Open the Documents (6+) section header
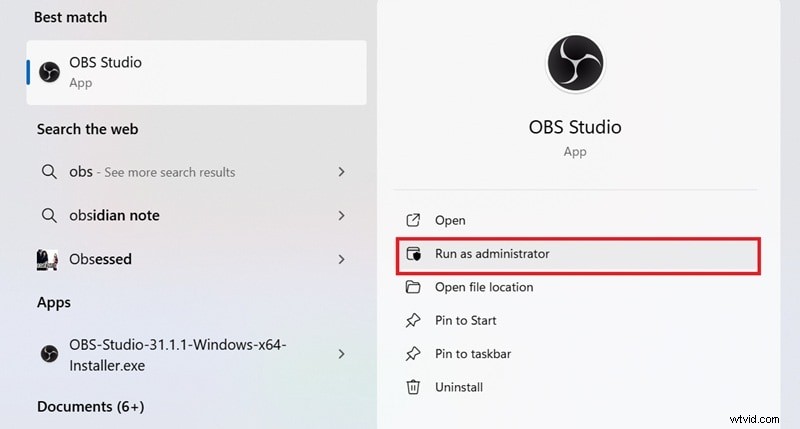 90,407
